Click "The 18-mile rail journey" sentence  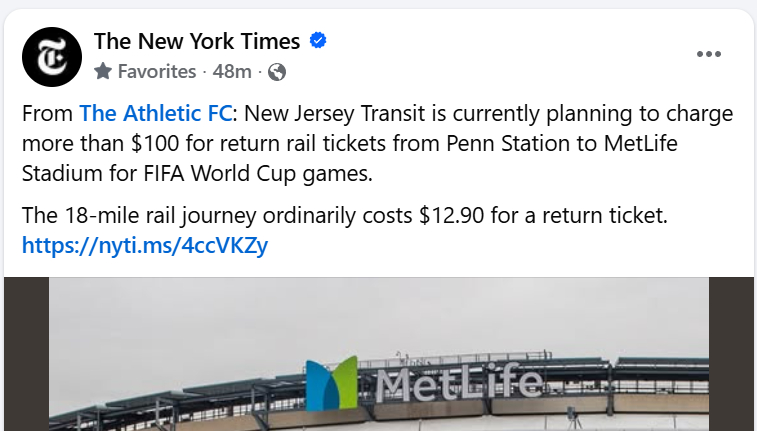[x=130, y=216]
